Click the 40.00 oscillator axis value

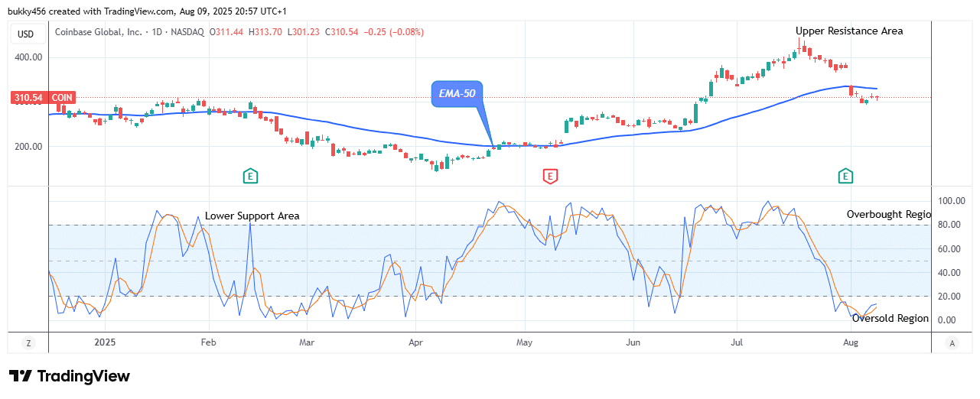949,273
